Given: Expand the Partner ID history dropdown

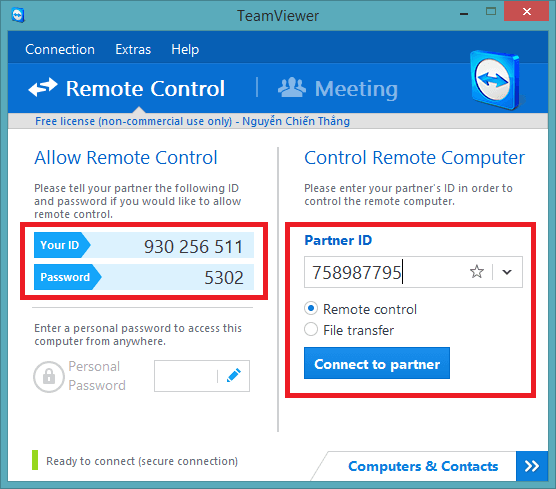Looking at the screenshot, I should (507, 272).
